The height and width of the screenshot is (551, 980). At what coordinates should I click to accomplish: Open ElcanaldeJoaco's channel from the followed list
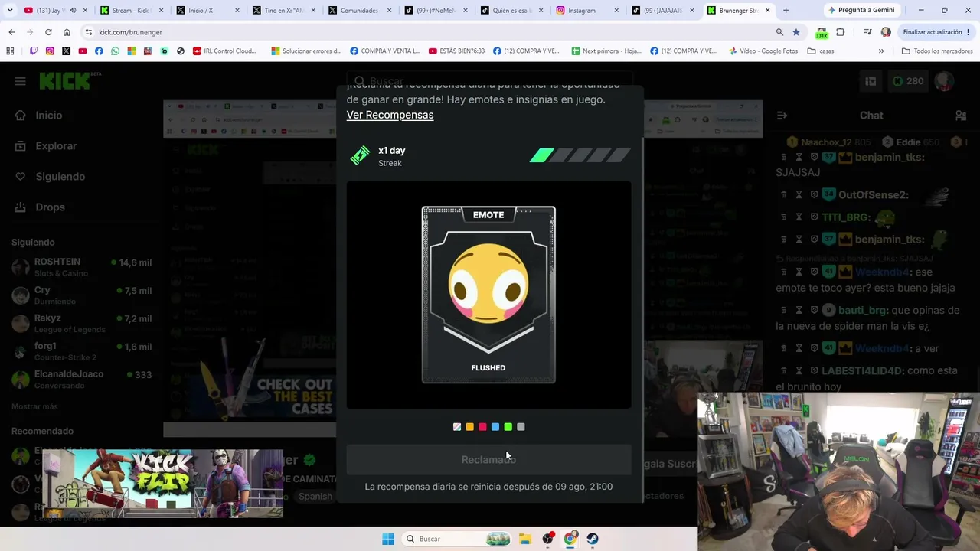tap(81, 380)
